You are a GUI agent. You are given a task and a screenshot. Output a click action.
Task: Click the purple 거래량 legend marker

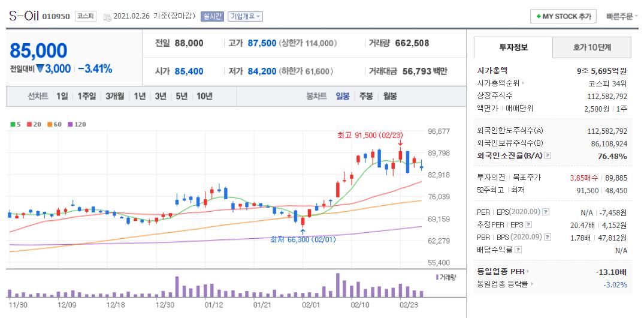coord(437,277)
